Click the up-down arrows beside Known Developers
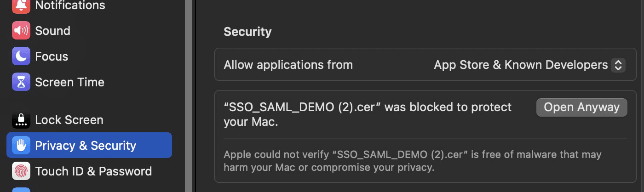This screenshot has height=192, width=644. (618, 65)
